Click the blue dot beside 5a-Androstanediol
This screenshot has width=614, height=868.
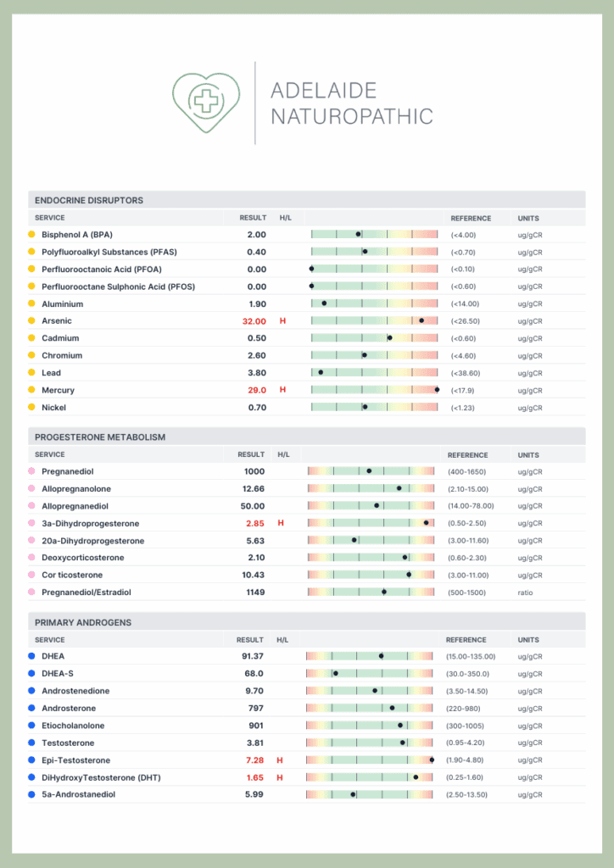(31, 795)
